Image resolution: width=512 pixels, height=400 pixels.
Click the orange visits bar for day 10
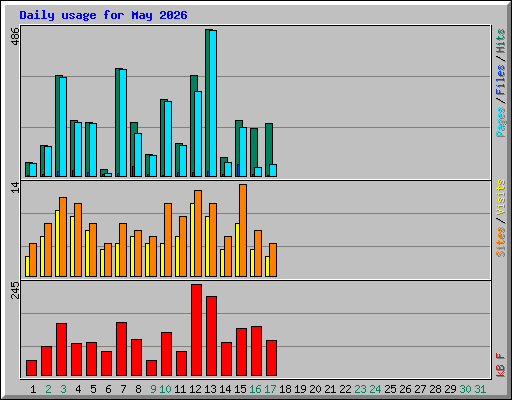[x=168, y=240]
